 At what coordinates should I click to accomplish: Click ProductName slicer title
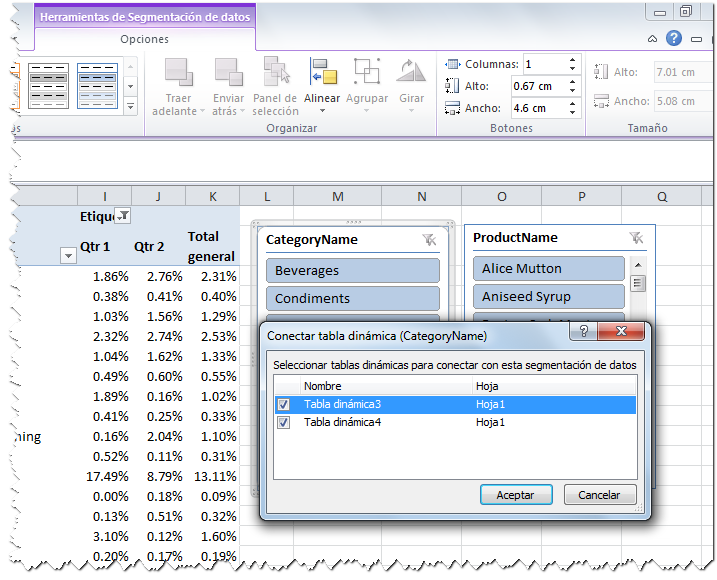click(x=515, y=237)
